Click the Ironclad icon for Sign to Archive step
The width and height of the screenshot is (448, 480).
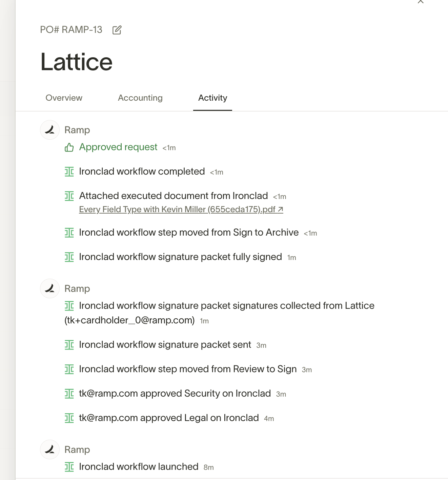coord(69,233)
